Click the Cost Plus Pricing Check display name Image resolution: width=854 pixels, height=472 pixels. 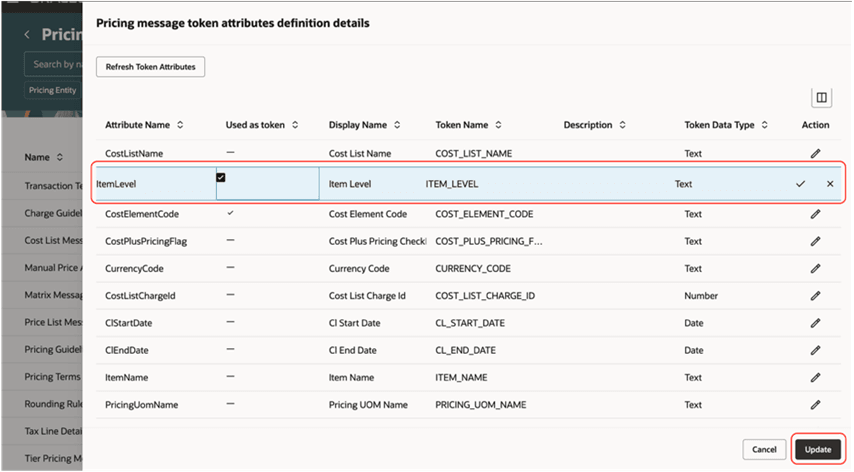point(377,241)
